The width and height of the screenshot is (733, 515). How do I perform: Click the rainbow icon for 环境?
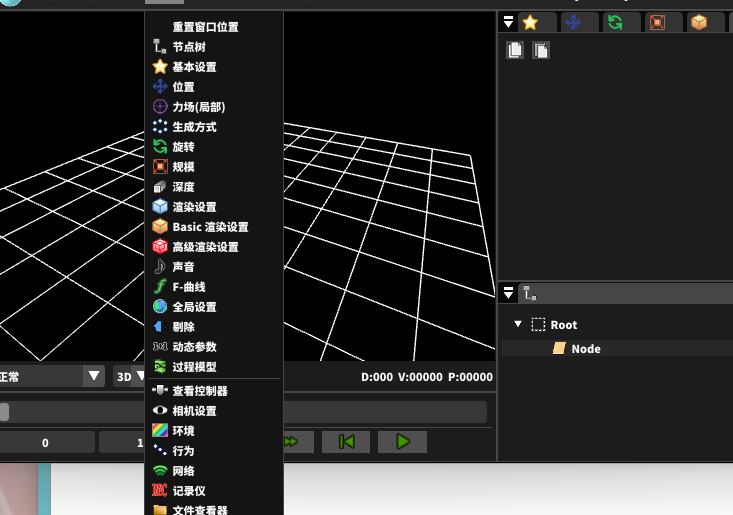click(160, 430)
